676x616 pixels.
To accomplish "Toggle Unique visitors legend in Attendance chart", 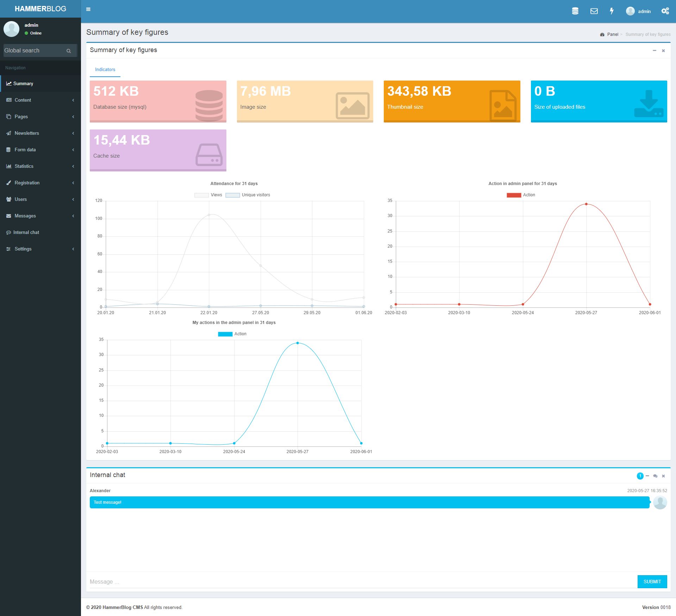I will pyautogui.click(x=248, y=195).
